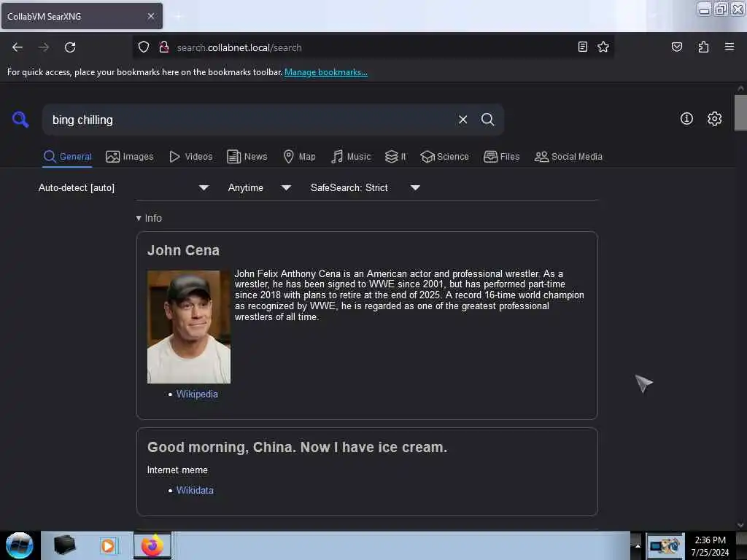Toggle reader view in address bar

tap(582, 47)
